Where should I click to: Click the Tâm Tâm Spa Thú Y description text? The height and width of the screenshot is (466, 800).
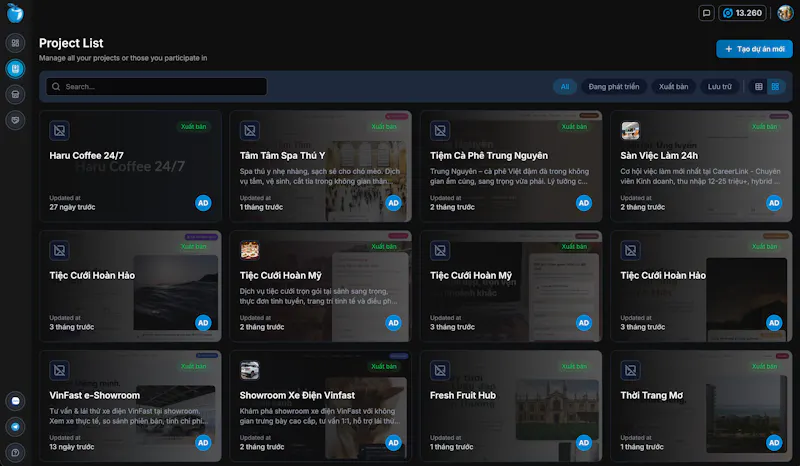(x=320, y=177)
